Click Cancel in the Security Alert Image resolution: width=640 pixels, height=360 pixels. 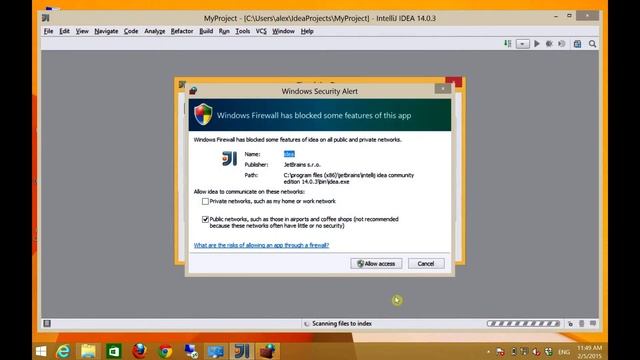426,264
